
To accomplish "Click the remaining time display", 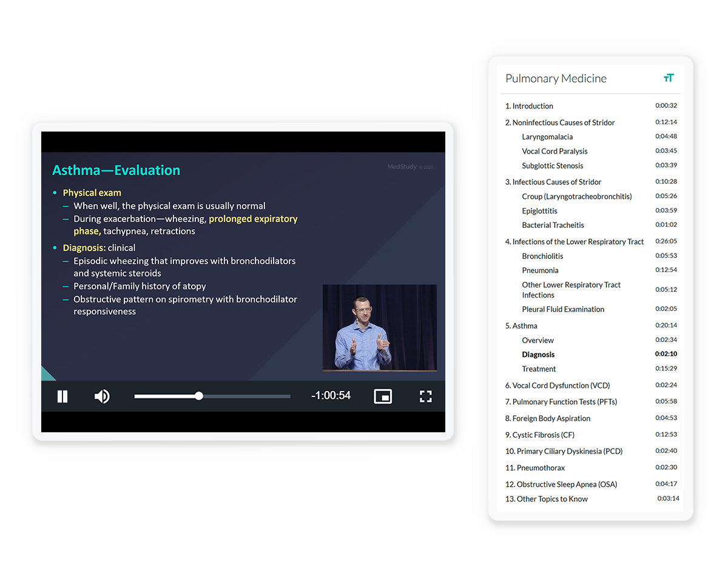I will [331, 396].
